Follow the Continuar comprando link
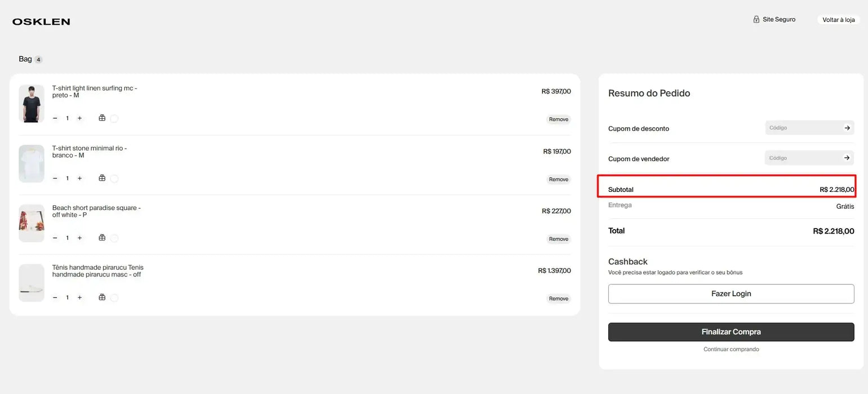868x394 pixels. coord(731,350)
